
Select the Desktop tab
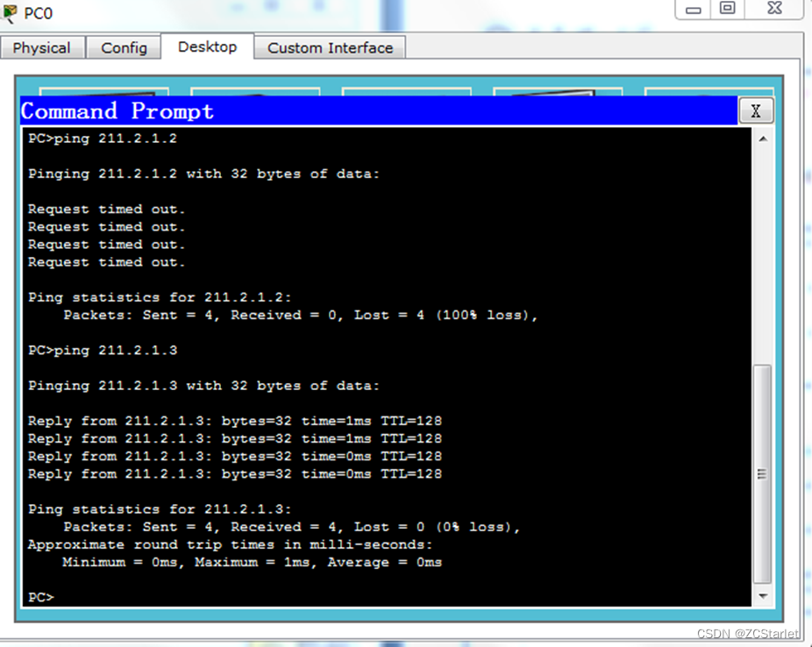click(x=207, y=47)
